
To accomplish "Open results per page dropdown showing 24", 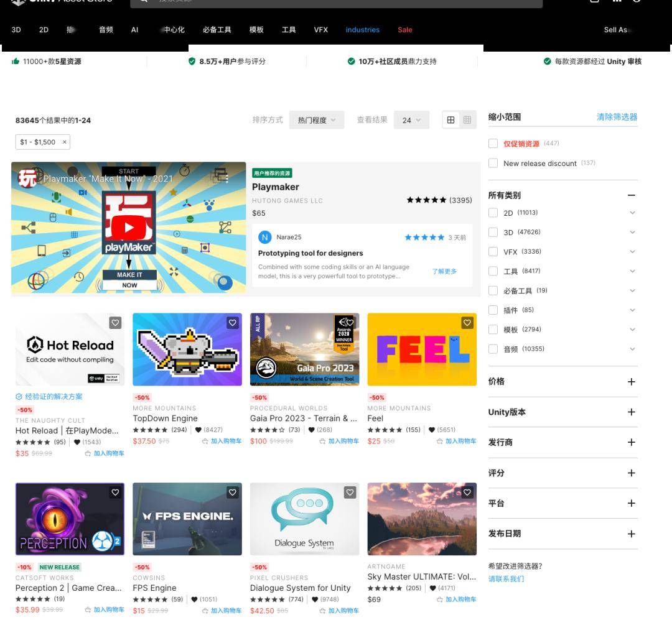I will (411, 120).
